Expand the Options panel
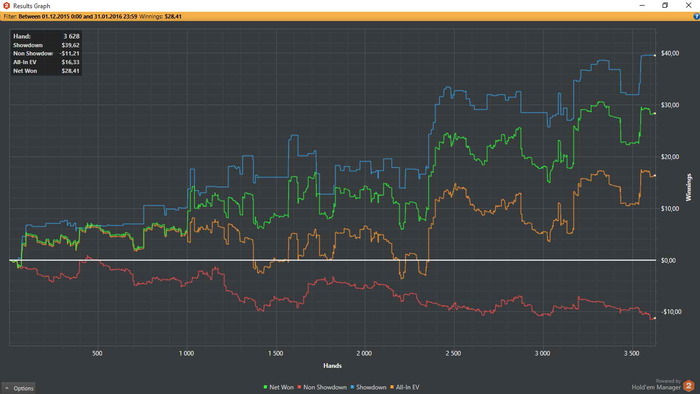Viewport: 700px width, 394px height. [19, 388]
